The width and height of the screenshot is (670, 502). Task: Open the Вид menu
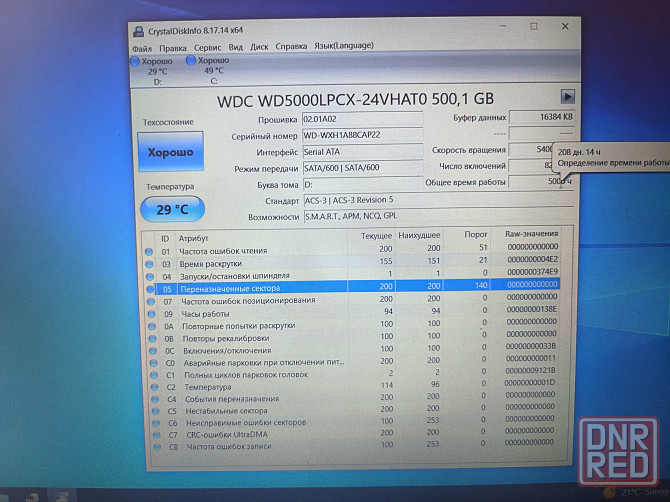(x=235, y=47)
